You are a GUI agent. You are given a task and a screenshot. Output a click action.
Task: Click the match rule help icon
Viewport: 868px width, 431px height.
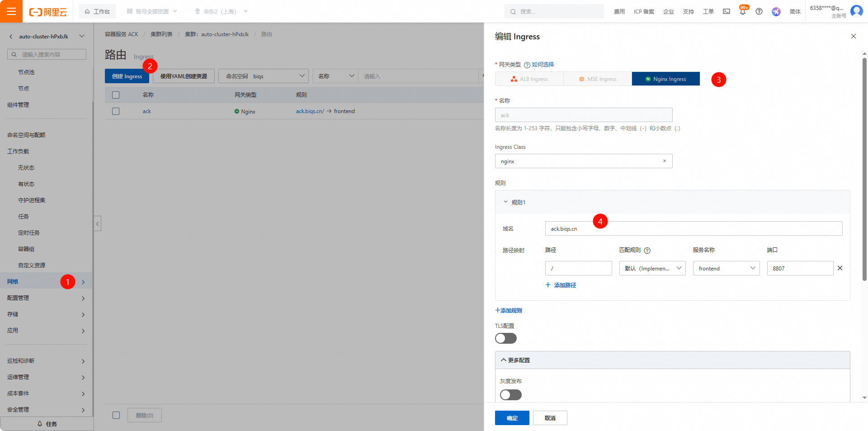click(647, 251)
